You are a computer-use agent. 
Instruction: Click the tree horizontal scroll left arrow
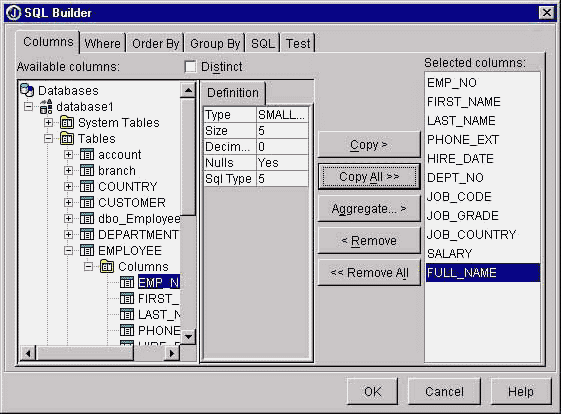coord(28,354)
